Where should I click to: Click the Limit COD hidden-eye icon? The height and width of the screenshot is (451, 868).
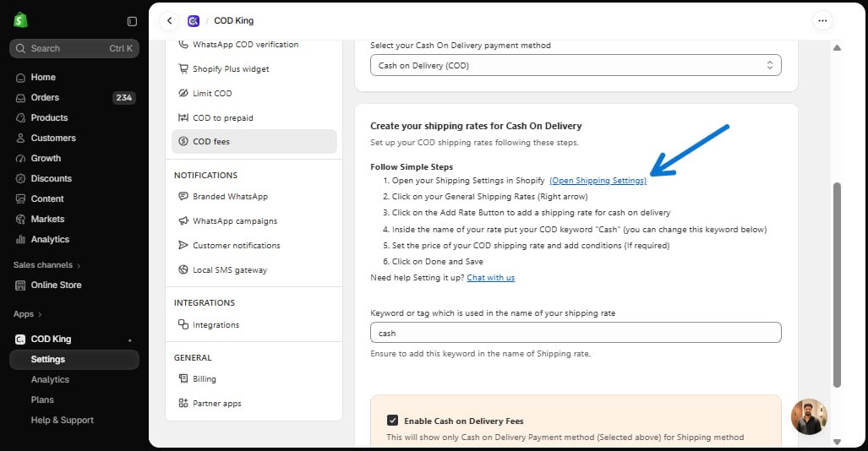tap(183, 93)
